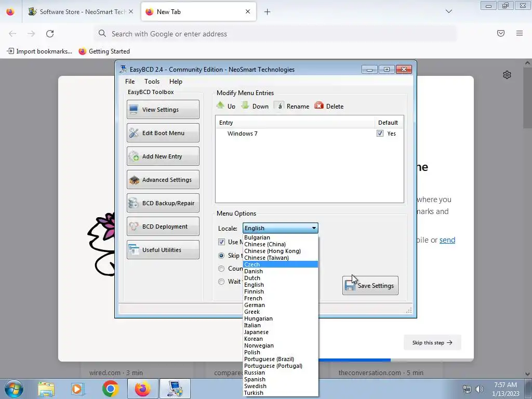Follow the 'send' link on the Firefox page
Image resolution: width=532 pixels, height=399 pixels.
447,240
